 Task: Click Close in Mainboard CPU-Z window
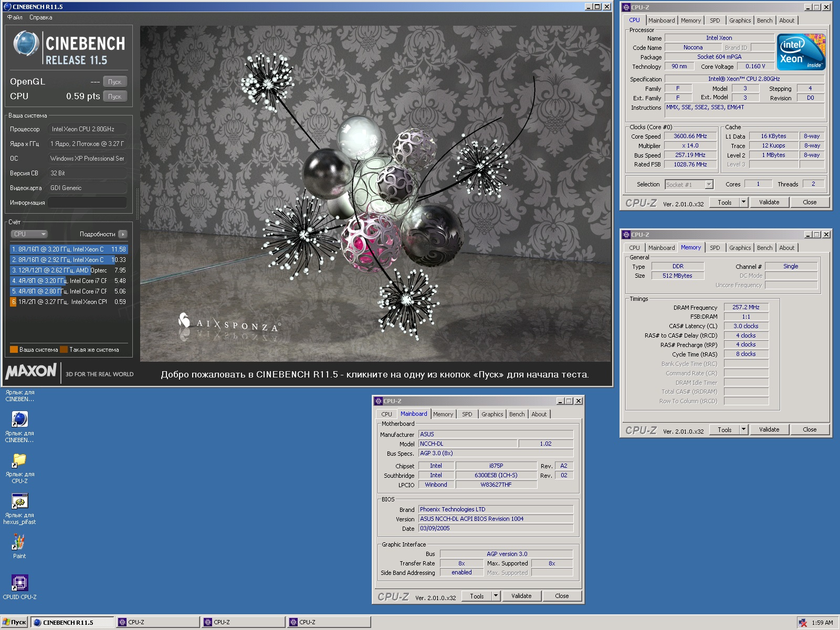(x=562, y=596)
